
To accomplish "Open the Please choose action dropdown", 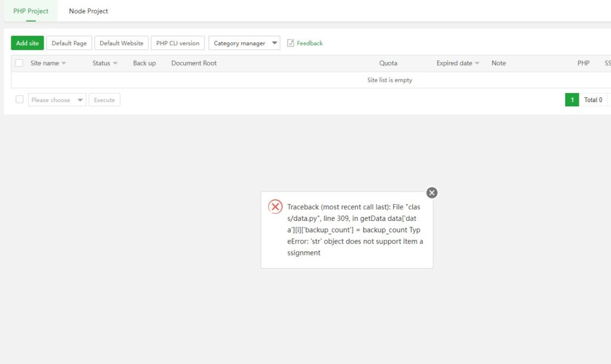I will [x=57, y=100].
